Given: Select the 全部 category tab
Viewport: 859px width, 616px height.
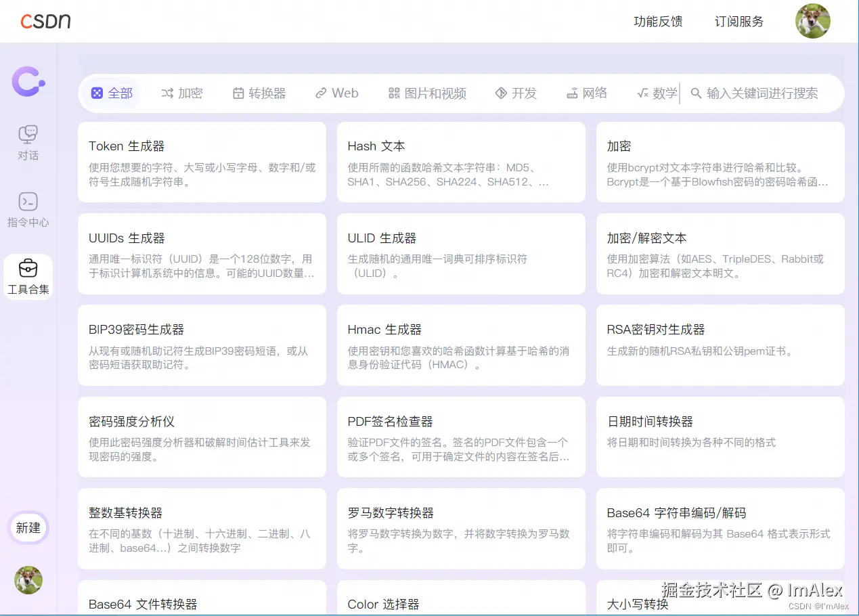Looking at the screenshot, I should [112, 93].
